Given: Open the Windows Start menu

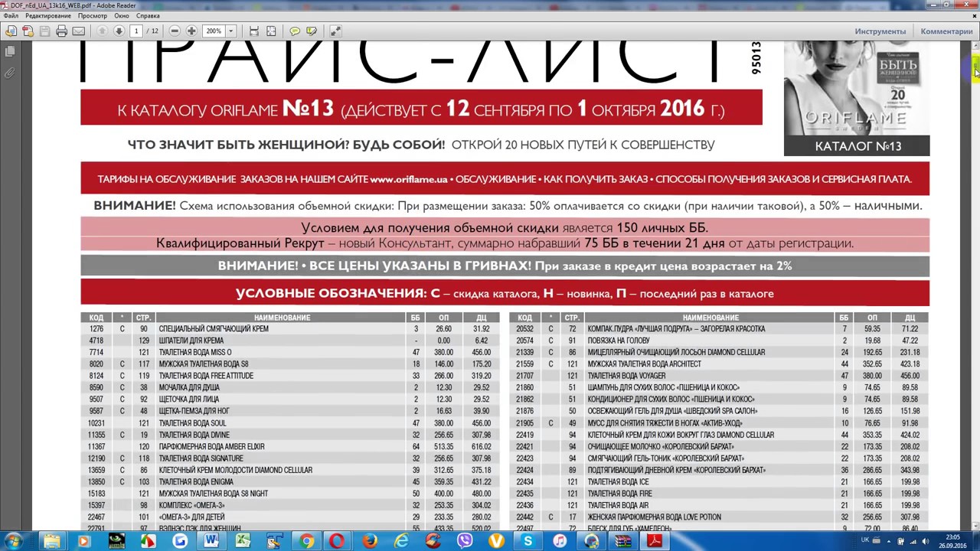Looking at the screenshot, I should coord(13,541).
